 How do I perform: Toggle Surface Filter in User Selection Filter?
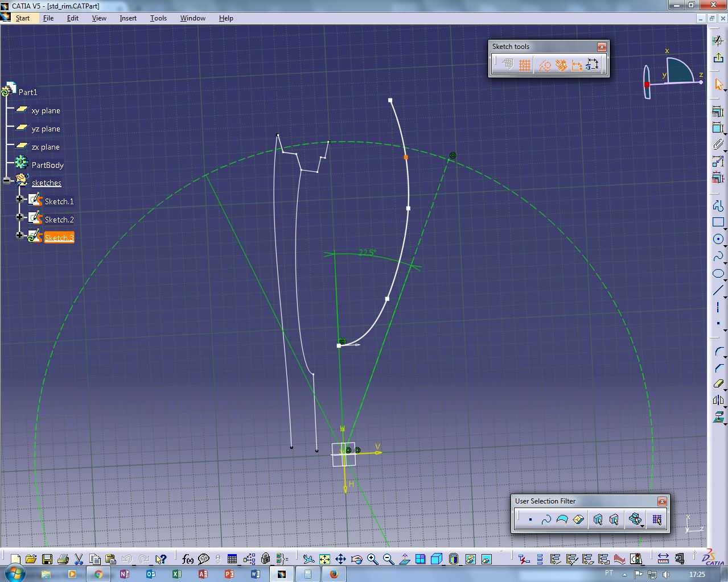[562, 519]
